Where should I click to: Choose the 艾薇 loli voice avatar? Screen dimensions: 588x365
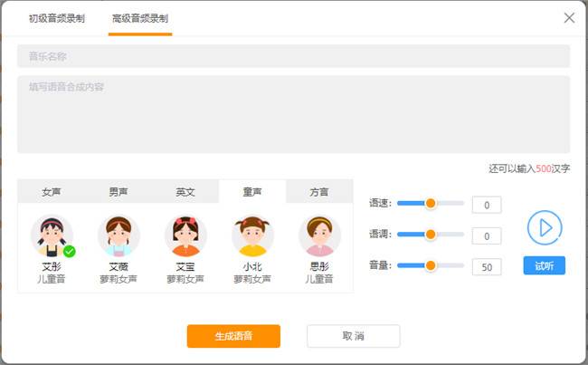(x=119, y=236)
